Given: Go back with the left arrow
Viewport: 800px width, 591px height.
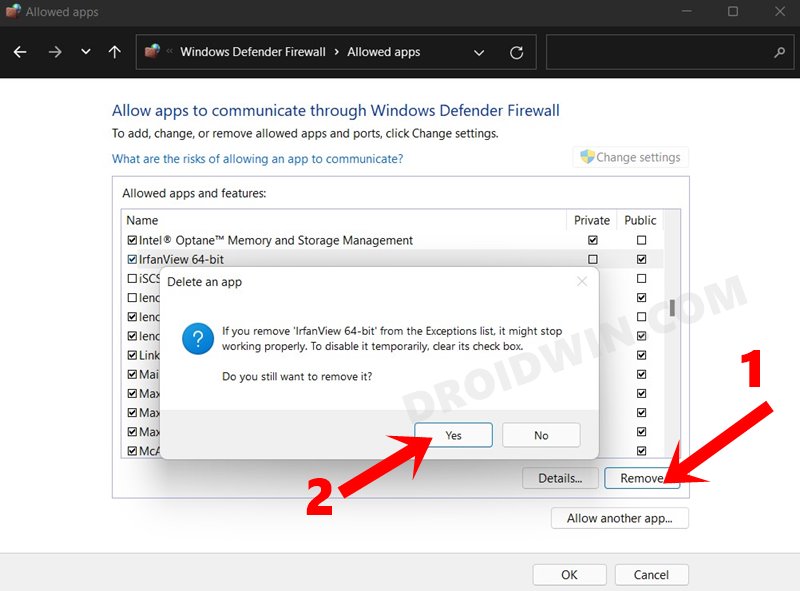Looking at the screenshot, I should 20,52.
